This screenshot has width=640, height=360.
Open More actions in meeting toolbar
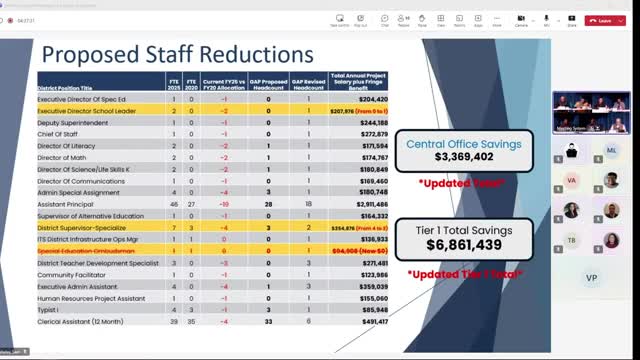[497, 20]
